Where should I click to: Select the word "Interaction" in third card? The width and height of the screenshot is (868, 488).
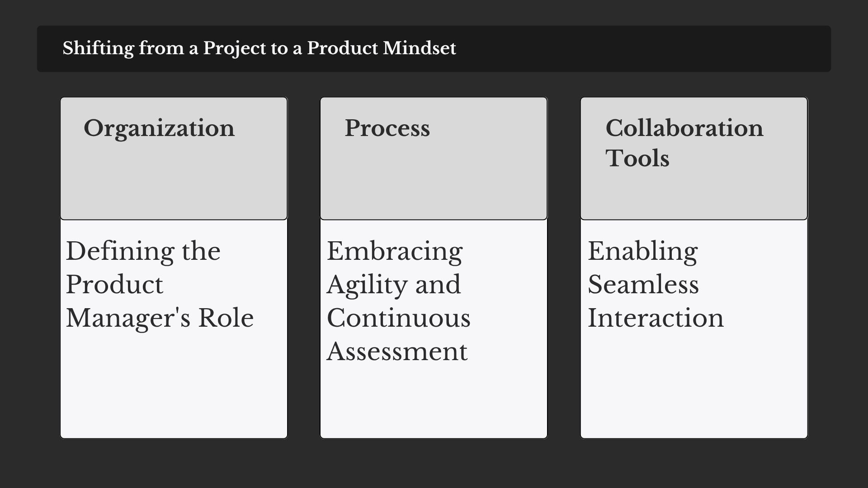656,318
